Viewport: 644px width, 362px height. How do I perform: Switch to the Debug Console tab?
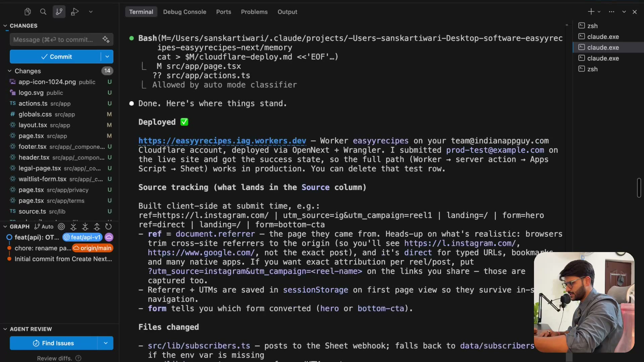[x=185, y=12]
